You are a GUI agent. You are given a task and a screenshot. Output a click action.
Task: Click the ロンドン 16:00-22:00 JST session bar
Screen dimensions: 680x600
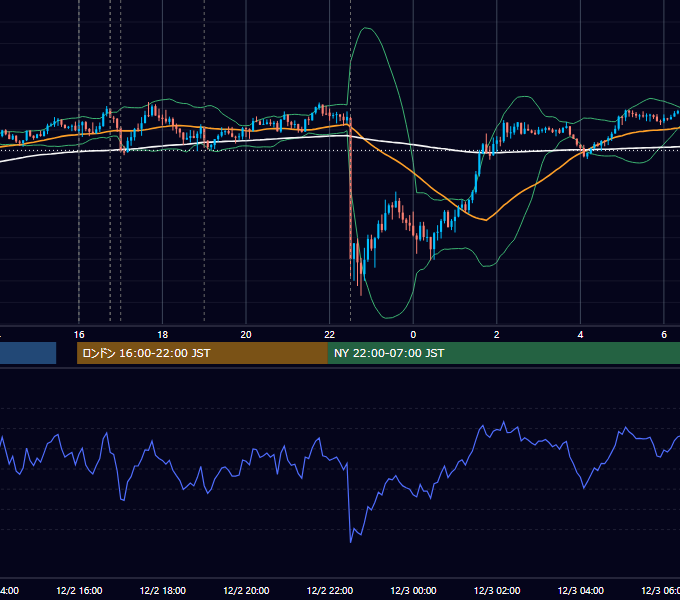[x=202, y=353]
